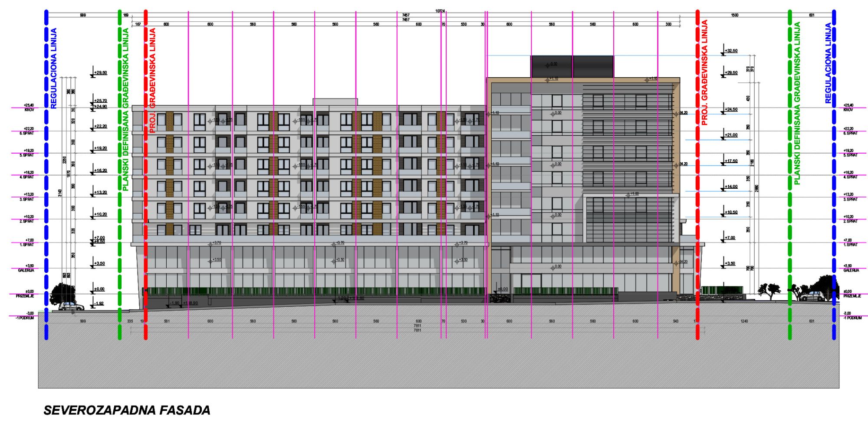868x446 pixels.
Task: Click the SEVEROZAPADNA FASADA drawing title
Action: click(x=127, y=410)
